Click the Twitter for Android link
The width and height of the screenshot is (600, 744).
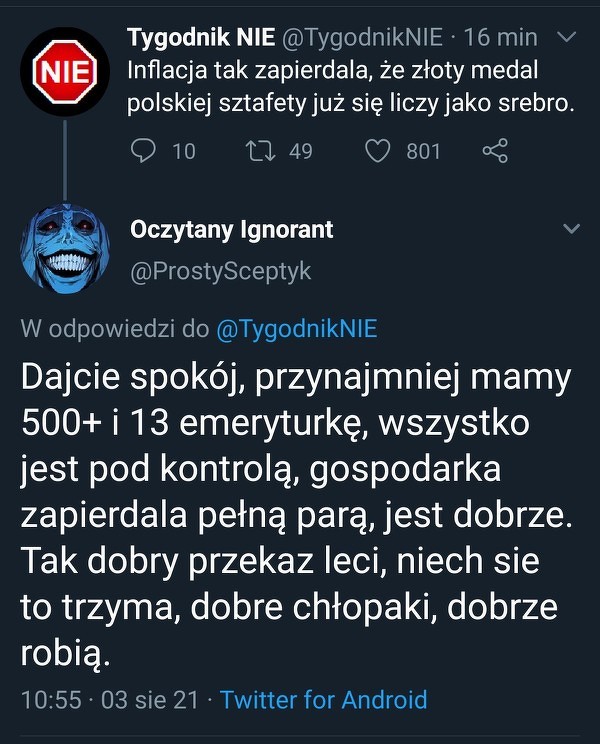[323, 699]
